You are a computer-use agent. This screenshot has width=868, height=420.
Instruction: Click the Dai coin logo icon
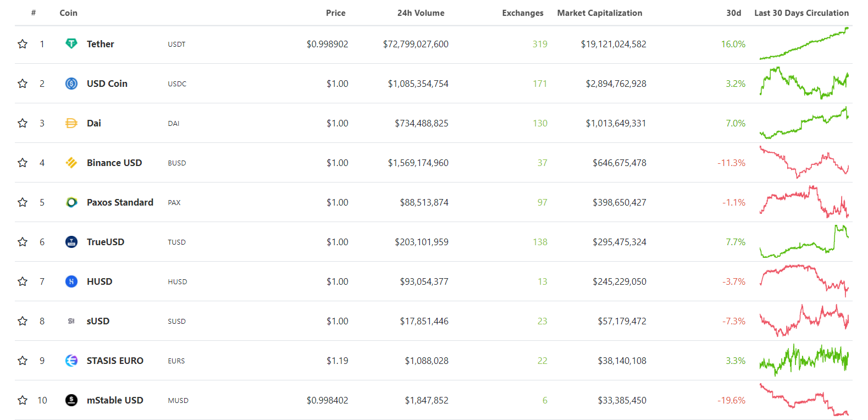(x=71, y=123)
